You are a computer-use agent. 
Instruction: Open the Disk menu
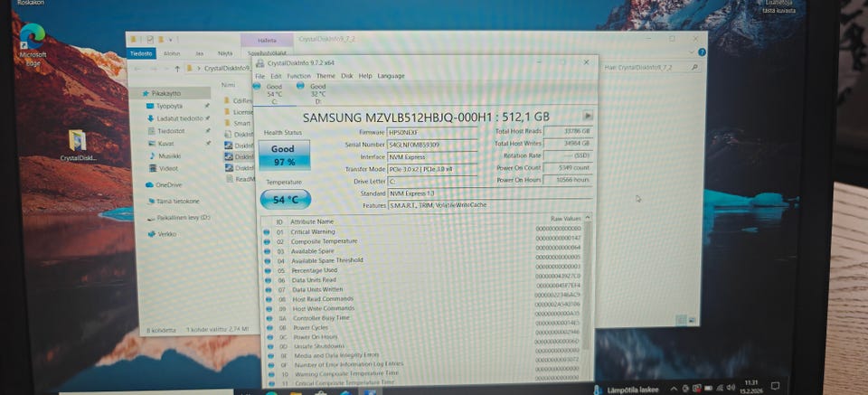pos(346,76)
